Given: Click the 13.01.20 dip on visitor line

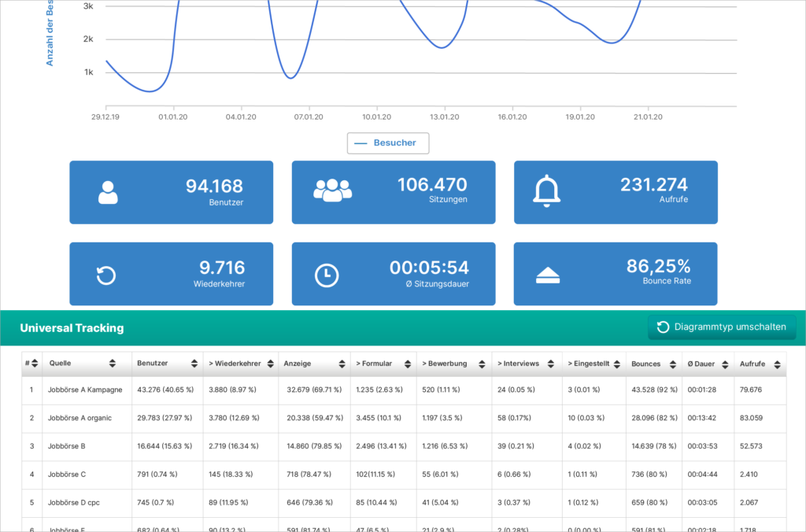Looking at the screenshot, I should point(442,48).
